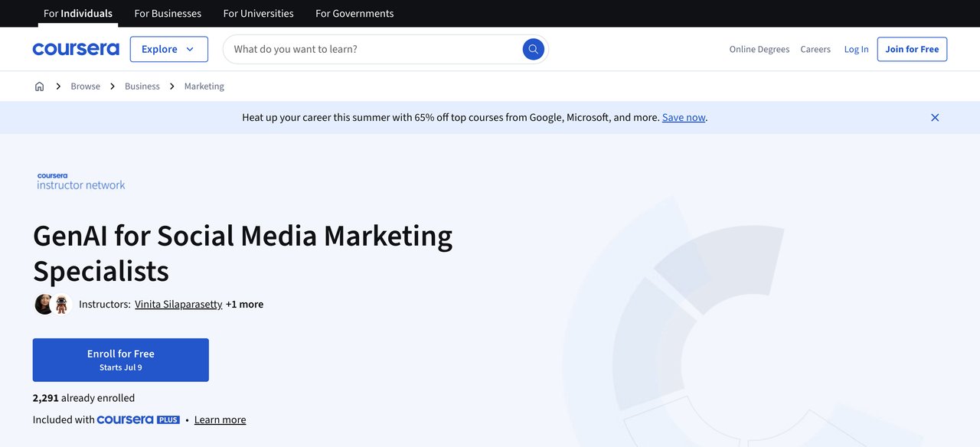Viewport: 980px width, 447px height.
Task: Open the Explore dropdown
Action: point(168,48)
